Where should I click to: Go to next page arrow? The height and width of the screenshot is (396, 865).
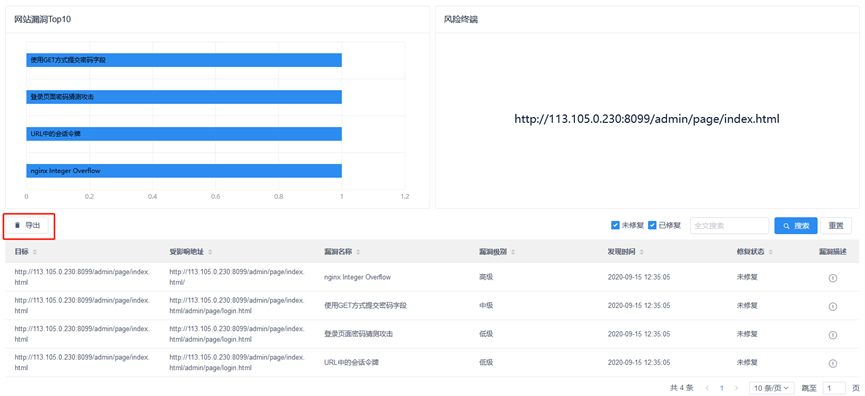[736, 388]
